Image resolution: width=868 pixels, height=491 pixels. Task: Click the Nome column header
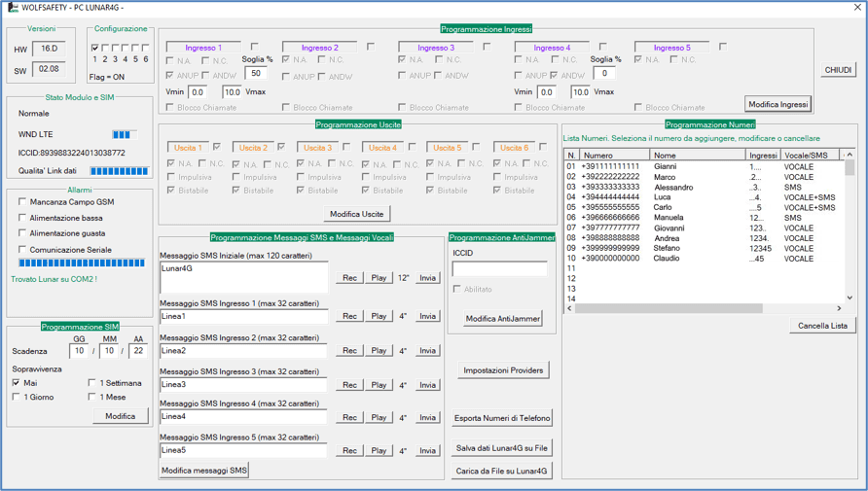698,156
